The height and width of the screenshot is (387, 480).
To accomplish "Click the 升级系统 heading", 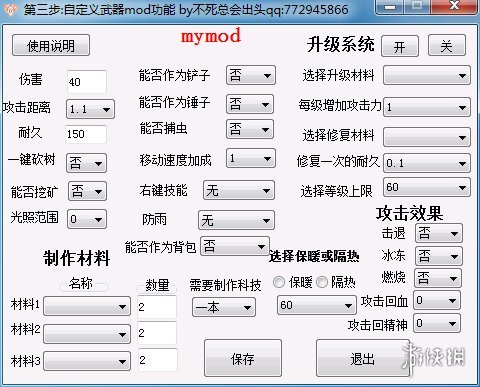I will 341,45.
